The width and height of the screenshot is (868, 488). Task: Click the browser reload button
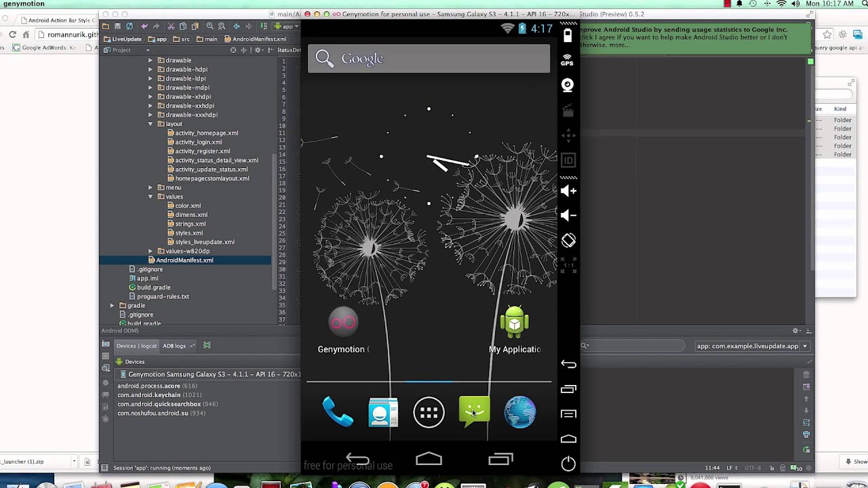[x=12, y=35]
